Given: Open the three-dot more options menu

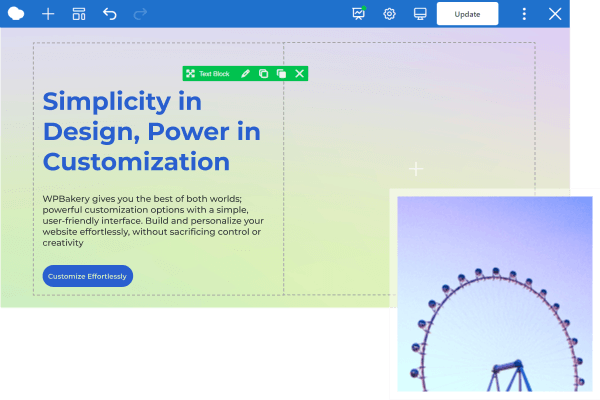Looking at the screenshot, I should coord(524,14).
